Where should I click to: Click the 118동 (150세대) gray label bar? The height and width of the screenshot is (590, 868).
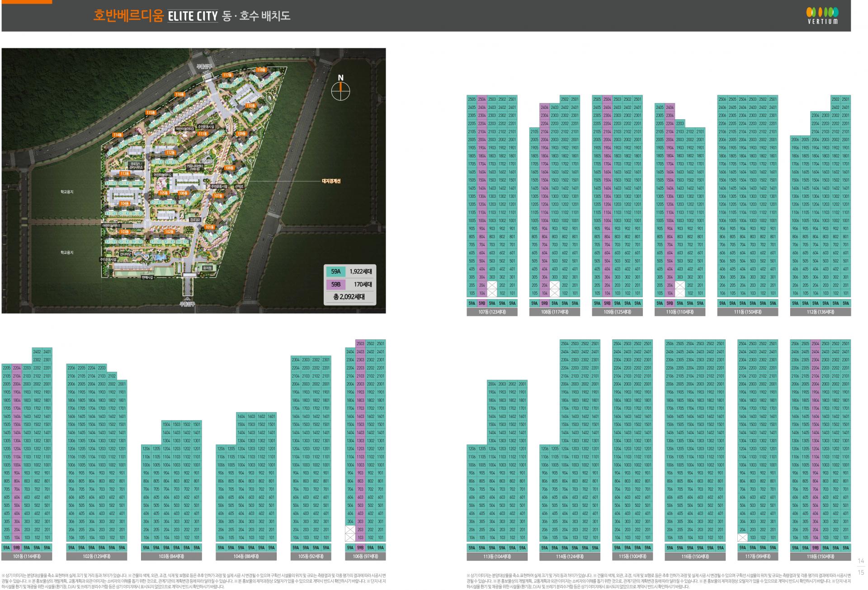[820, 557]
